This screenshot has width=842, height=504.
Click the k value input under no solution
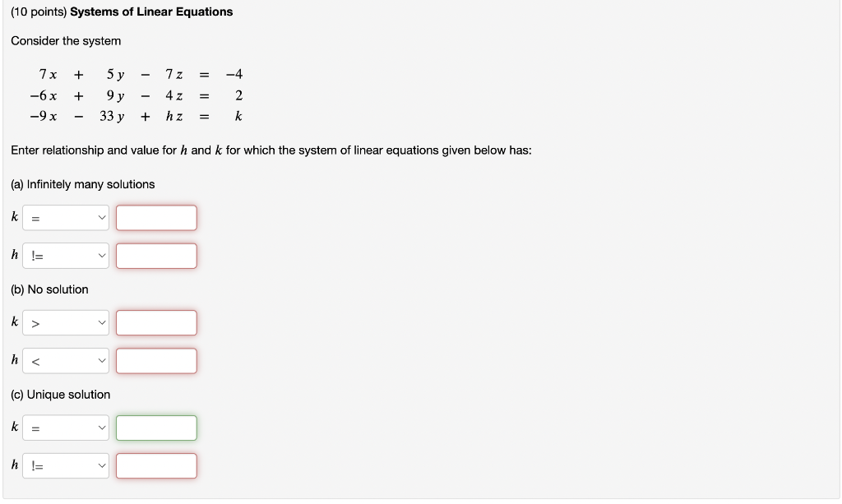point(156,322)
